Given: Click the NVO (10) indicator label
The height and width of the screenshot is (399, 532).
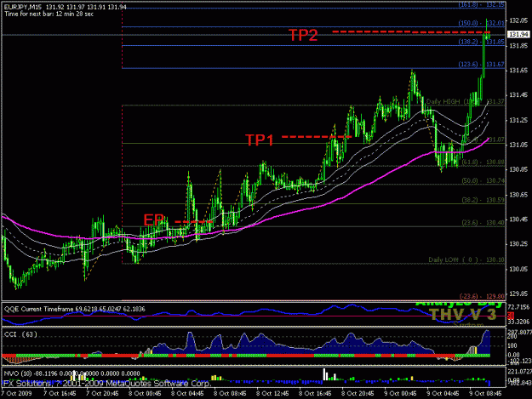Looking at the screenshot, I should coord(72,373).
